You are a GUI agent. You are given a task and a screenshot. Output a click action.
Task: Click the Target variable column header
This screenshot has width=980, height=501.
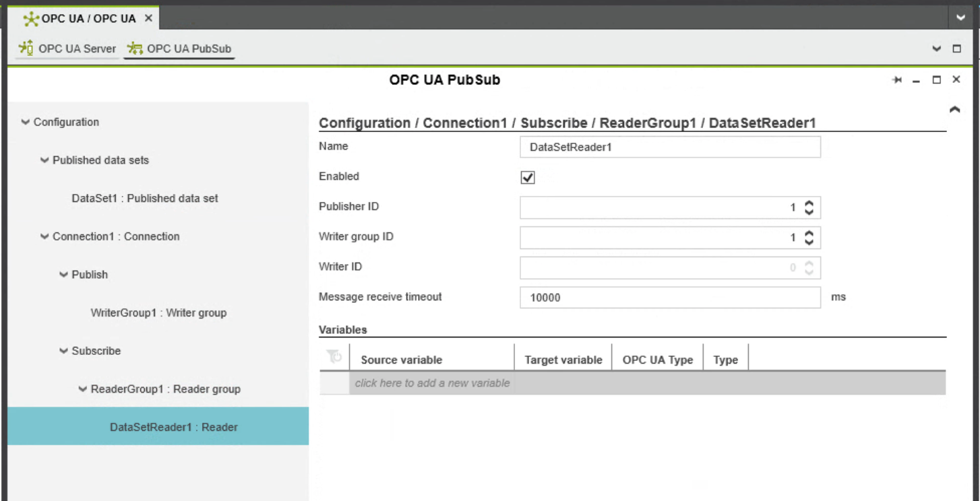pos(563,360)
